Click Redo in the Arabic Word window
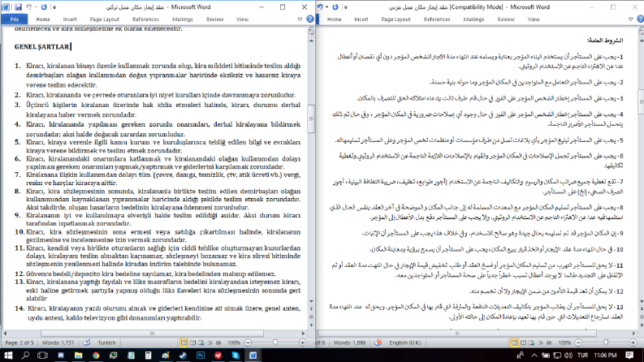The image size is (644, 362). click(x=335, y=7)
